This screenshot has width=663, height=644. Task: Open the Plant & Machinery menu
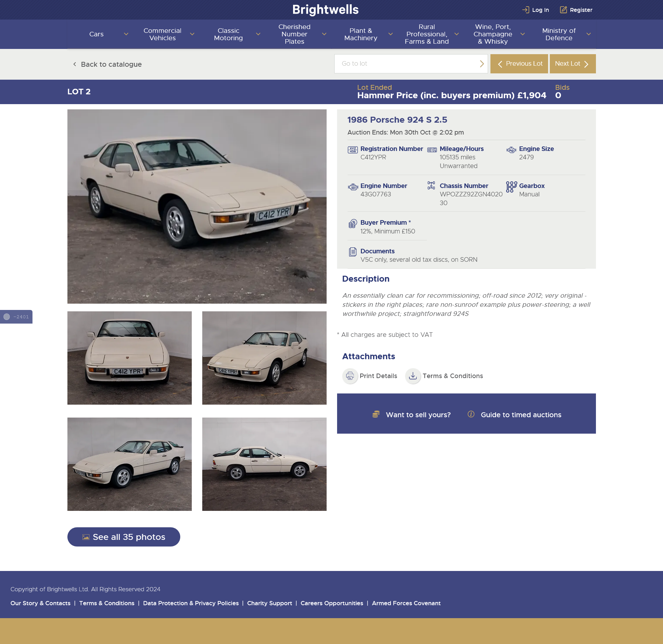tap(361, 34)
